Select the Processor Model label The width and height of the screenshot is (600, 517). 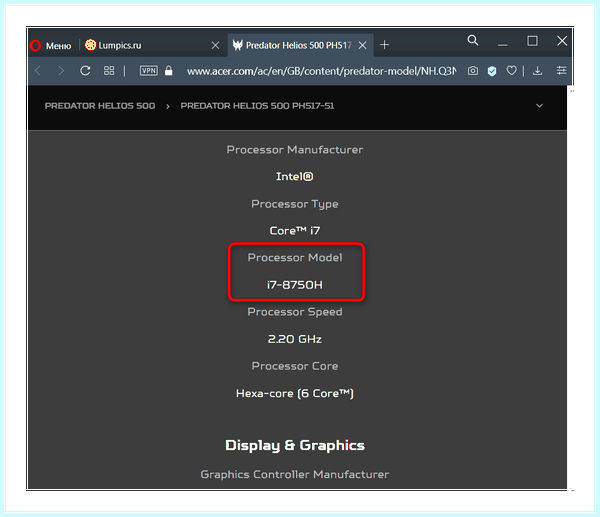(x=295, y=258)
